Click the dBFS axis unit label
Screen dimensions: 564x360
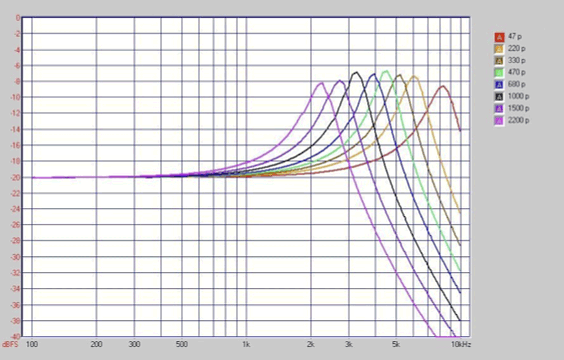tap(10, 345)
